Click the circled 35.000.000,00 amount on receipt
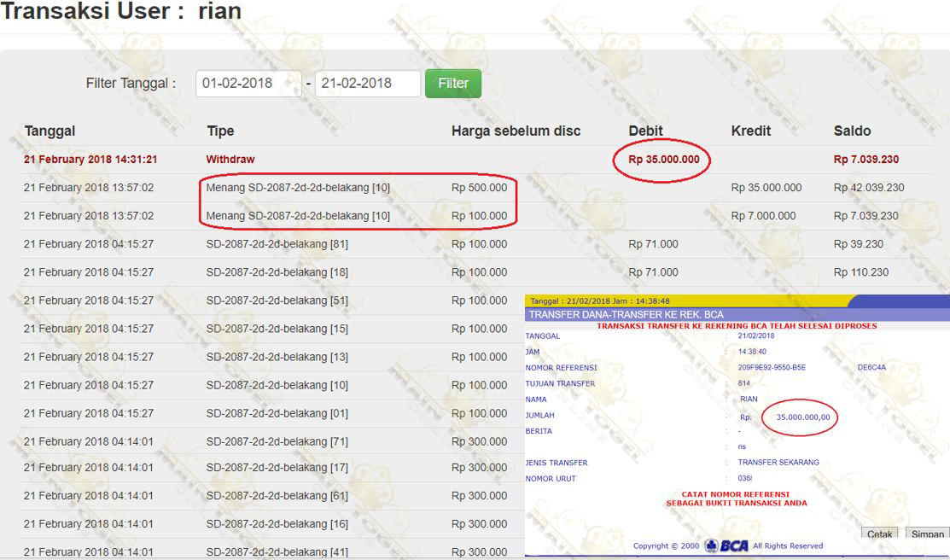 click(802, 417)
